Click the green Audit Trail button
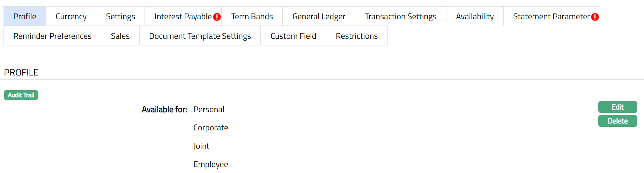Screen dimensions: 644x173 [21, 95]
